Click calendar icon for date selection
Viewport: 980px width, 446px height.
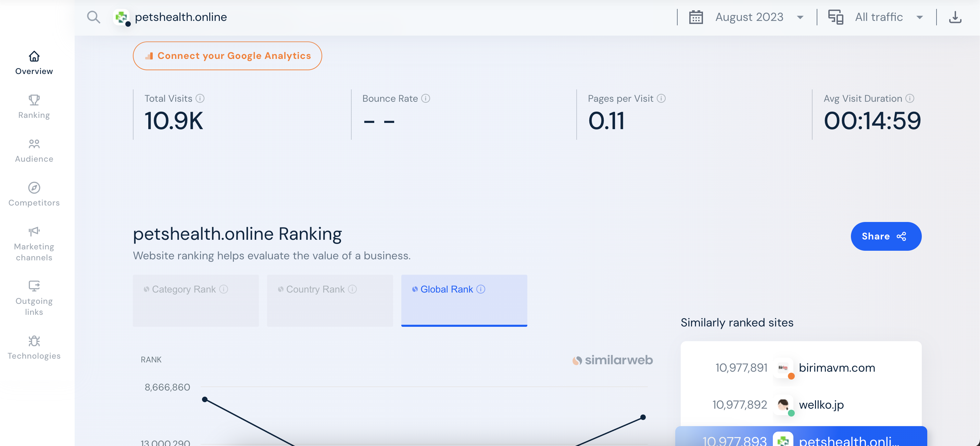(x=696, y=17)
